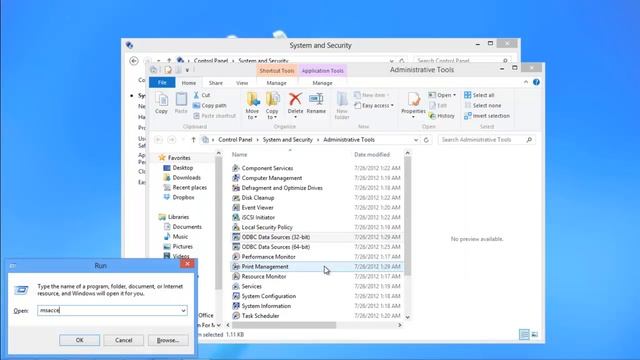Viewport: 640px width, 360px height.
Task: Click the Name column header
Action: (x=240, y=155)
